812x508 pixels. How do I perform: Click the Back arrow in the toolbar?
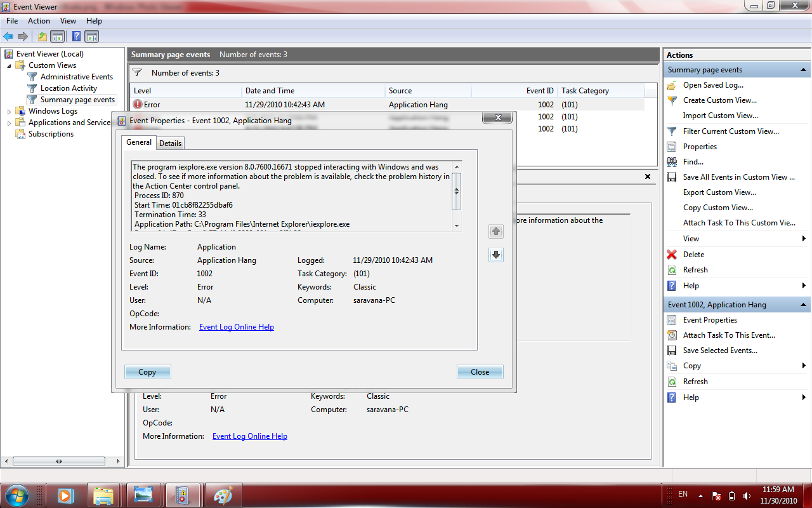click(8, 36)
